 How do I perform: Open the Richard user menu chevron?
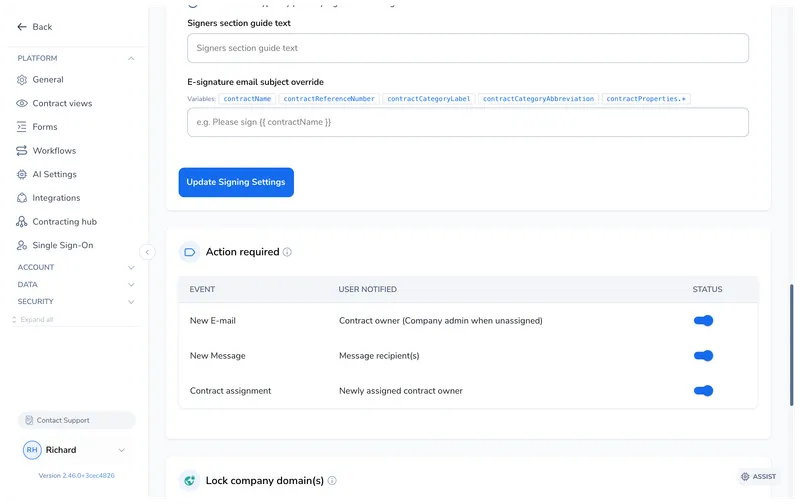[121, 450]
